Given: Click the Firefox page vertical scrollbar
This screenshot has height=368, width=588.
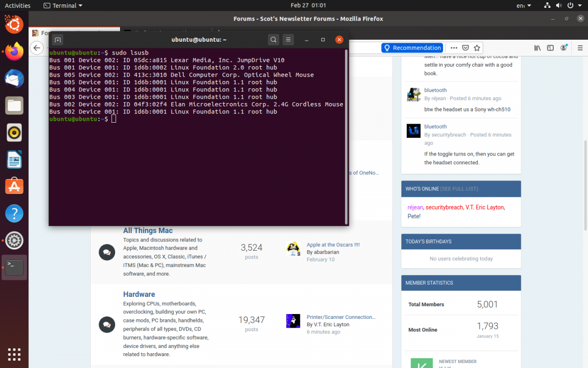Looking at the screenshot, I should click(x=586, y=185).
